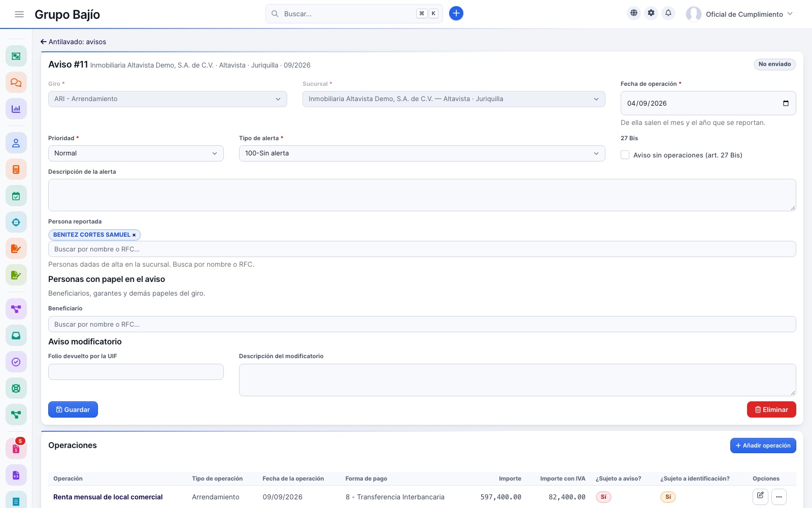812x508 pixels.
Task: Open the Giro dropdown
Action: coord(167,99)
